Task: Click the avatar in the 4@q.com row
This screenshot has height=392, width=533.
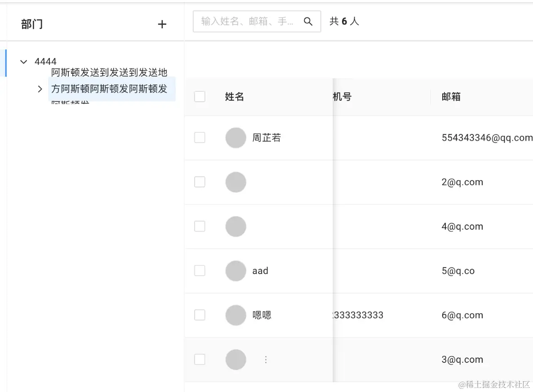Action: (x=235, y=227)
